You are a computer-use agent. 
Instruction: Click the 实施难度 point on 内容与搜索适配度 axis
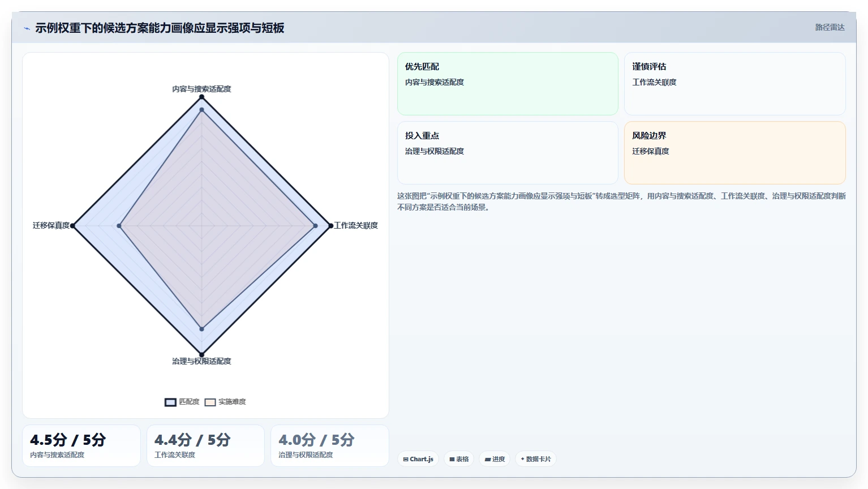tap(201, 110)
